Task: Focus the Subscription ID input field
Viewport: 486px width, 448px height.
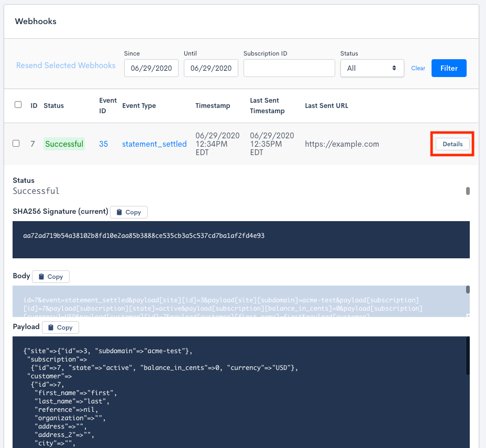Action: pos(289,68)
